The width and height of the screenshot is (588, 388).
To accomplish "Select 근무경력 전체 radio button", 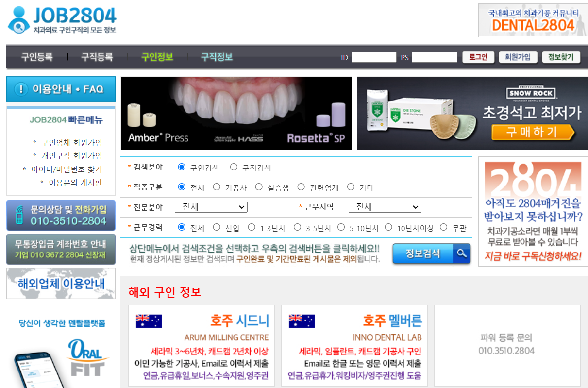I will click(x=182, y=227).
